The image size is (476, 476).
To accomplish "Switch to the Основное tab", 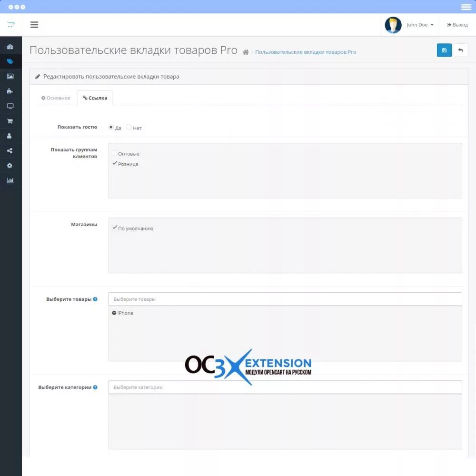I will pyautogui.click(x=56, y=98).
